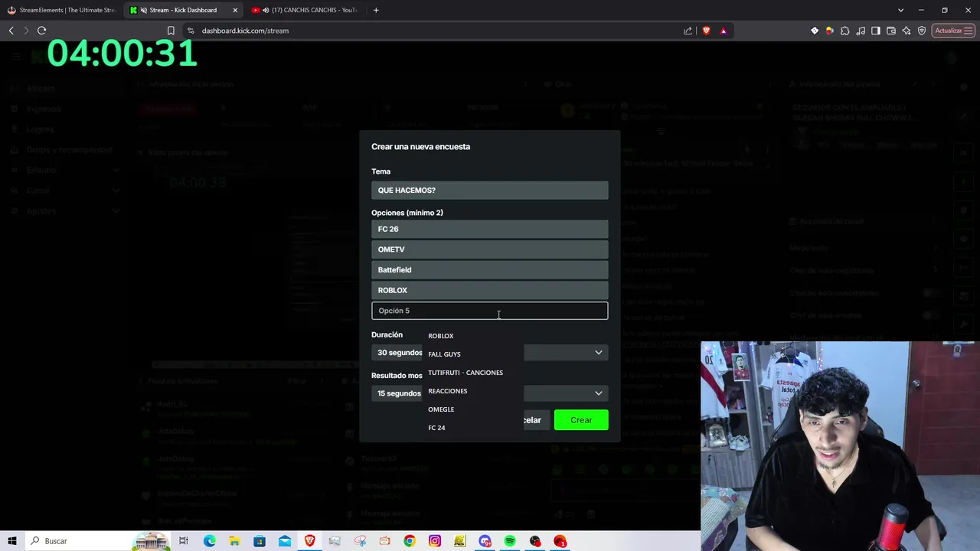Open the Brave VPN shield icon
Viewport: 980px width, 551px height.
pos(922,31)
